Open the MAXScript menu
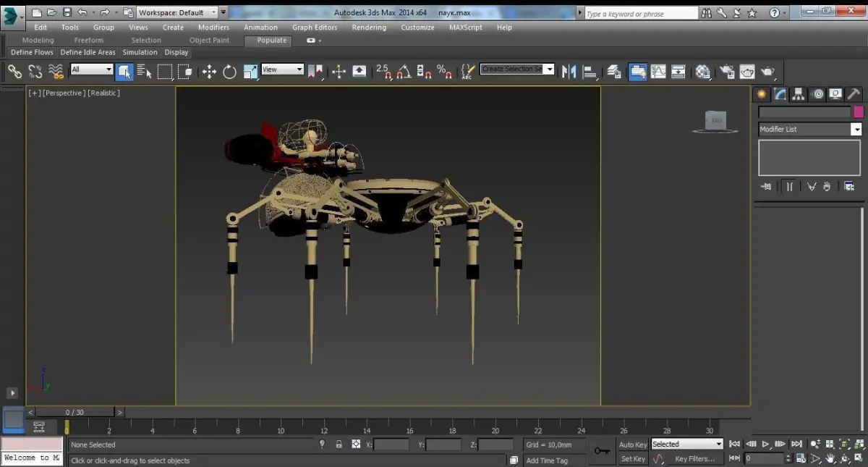The width and height of the screenshot is (868, 467). 466,28
